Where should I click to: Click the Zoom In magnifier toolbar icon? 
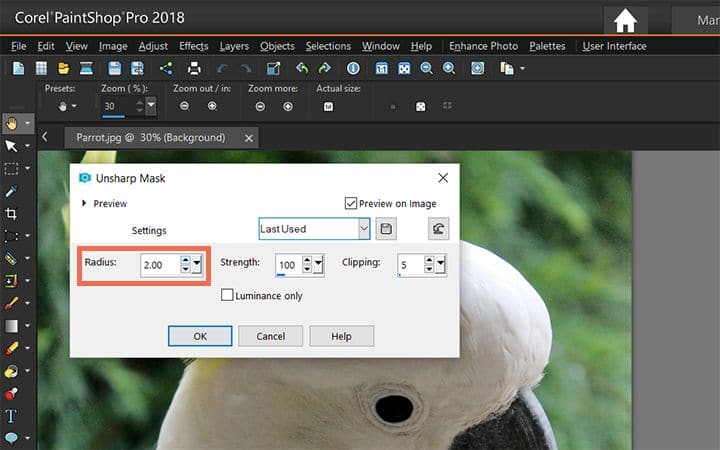tap(449, 68)
